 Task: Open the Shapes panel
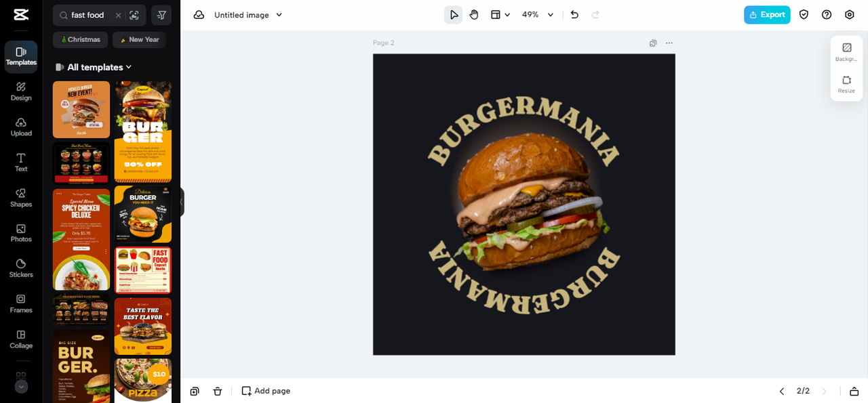(21, 198)
